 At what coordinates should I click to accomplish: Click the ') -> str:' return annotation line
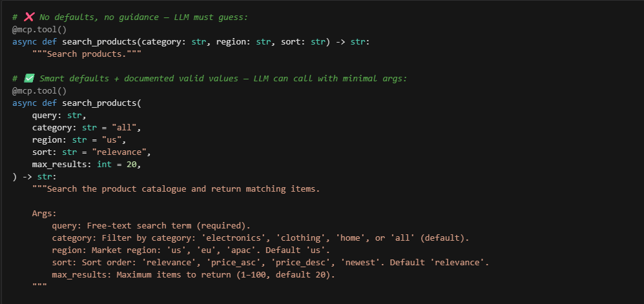point(34,176)
